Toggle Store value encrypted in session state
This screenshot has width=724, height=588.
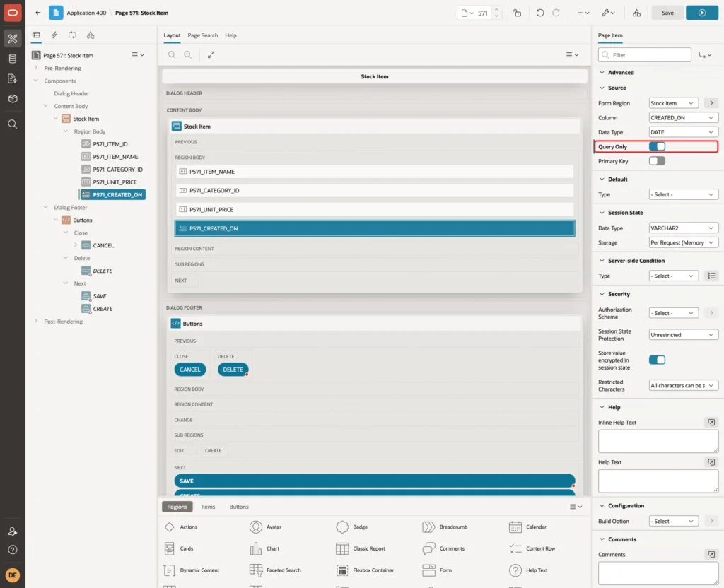pyautogui.click(x=657, y=360)
